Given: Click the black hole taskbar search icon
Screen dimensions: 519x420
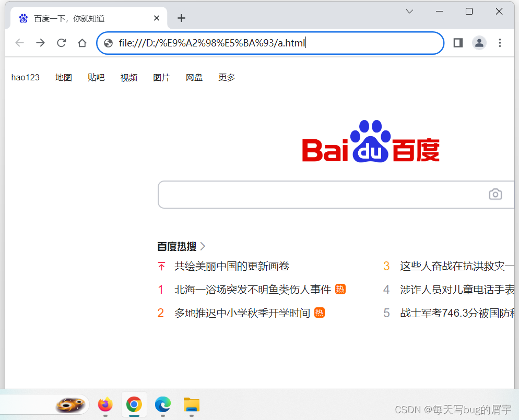Looking at the screenshot, I should pyautogui.click(x=70, y=405).
